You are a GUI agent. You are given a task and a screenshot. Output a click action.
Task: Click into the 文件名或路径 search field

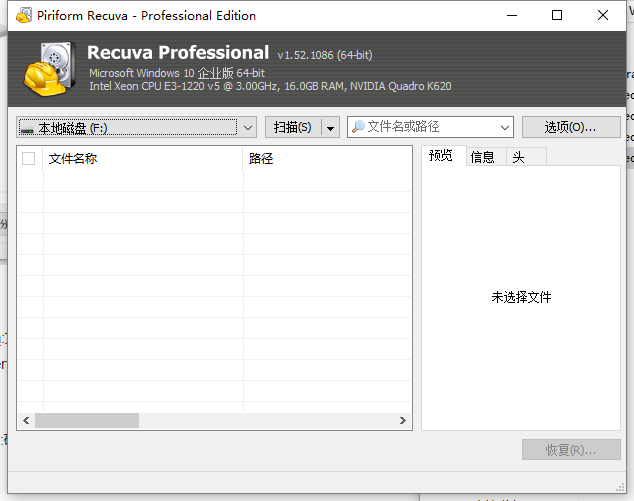(x=431, y=127)
